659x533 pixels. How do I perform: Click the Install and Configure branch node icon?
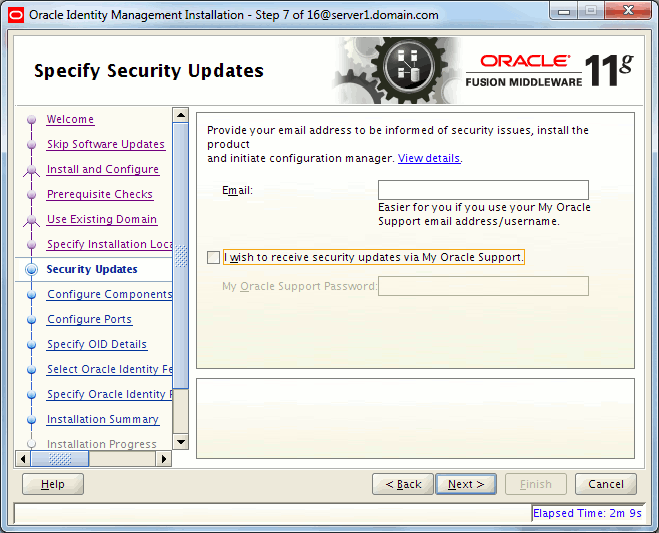pyautogui.click(x=32, y=170)
